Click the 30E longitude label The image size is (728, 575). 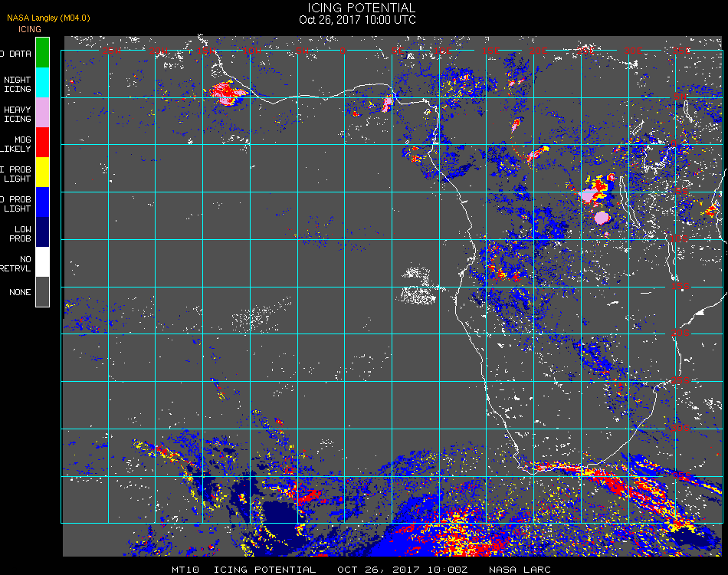click(633, 51)
